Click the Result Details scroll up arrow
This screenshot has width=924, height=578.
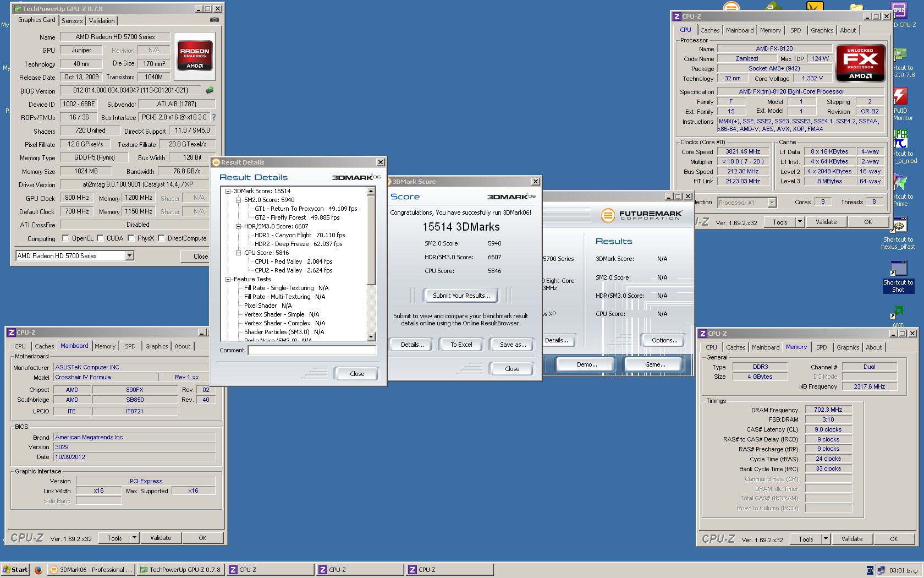(371, 191)
